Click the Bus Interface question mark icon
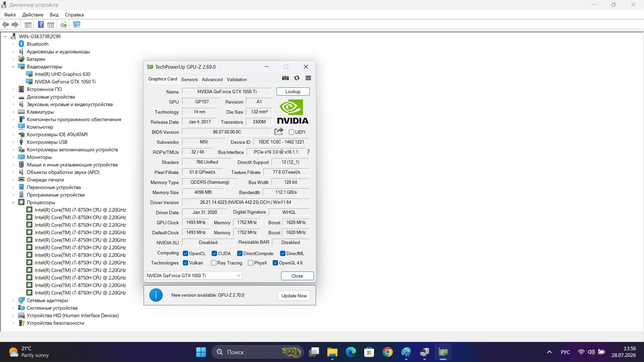644x362 pixels. click(308, 152)
